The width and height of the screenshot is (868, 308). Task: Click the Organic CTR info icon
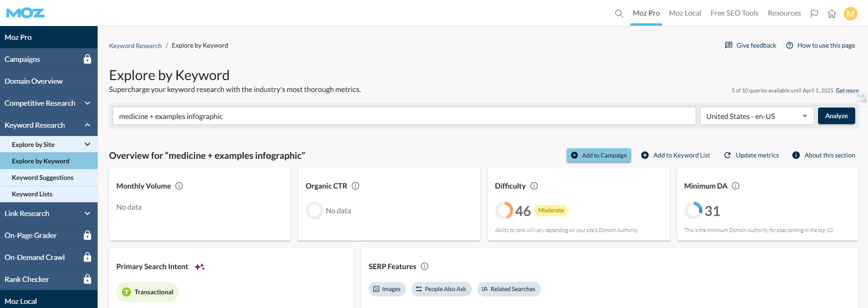tap(355, 186)
